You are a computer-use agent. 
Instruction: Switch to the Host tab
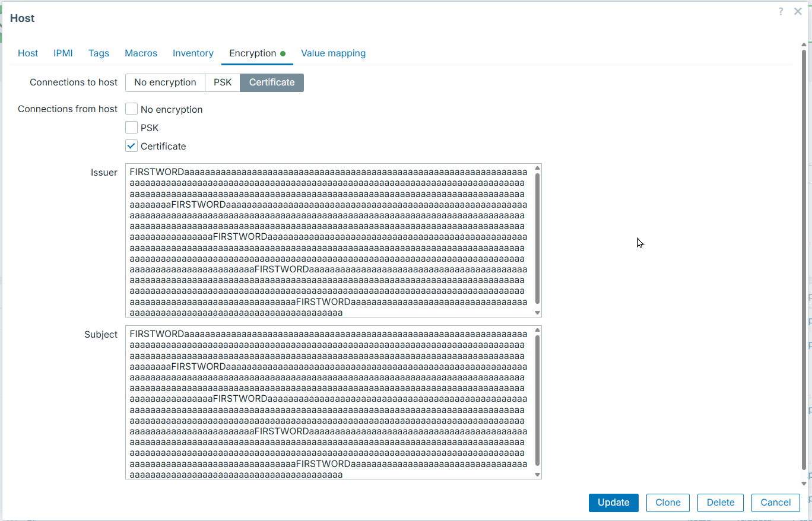(28, 53)
